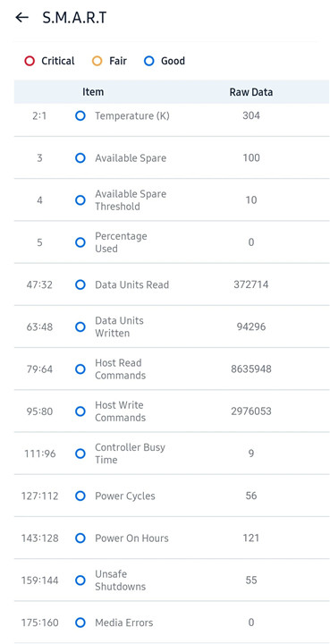Click the Data Units Read status circle

[80, 284]
